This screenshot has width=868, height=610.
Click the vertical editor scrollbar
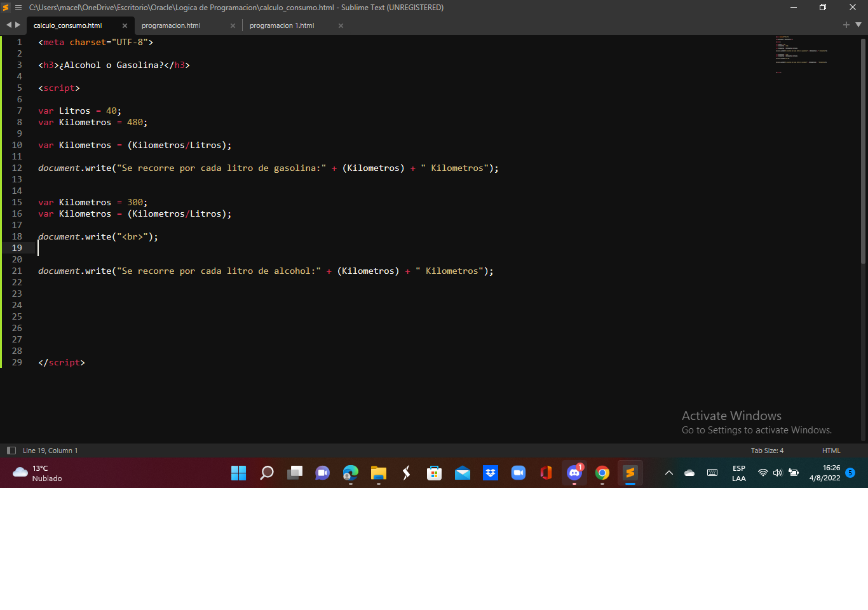tap(863, 151)
